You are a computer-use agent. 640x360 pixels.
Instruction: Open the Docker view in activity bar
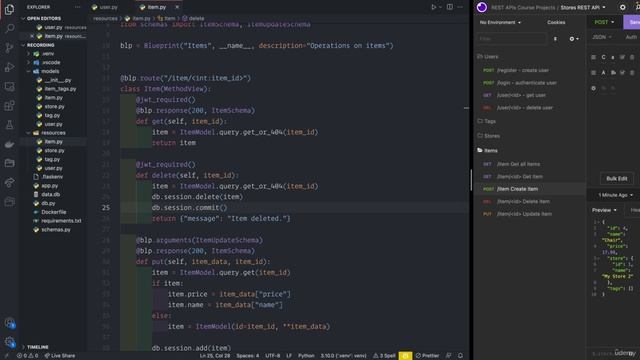pos(9,144)
